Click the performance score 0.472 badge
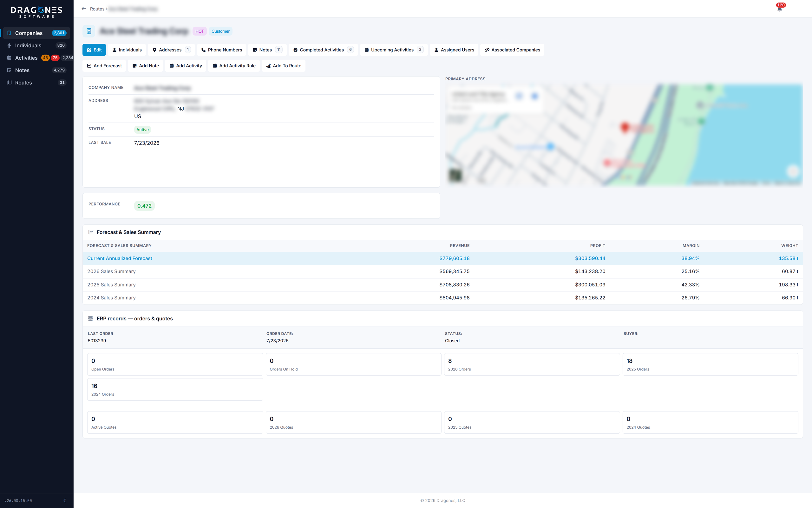 [x=144, y=206]
